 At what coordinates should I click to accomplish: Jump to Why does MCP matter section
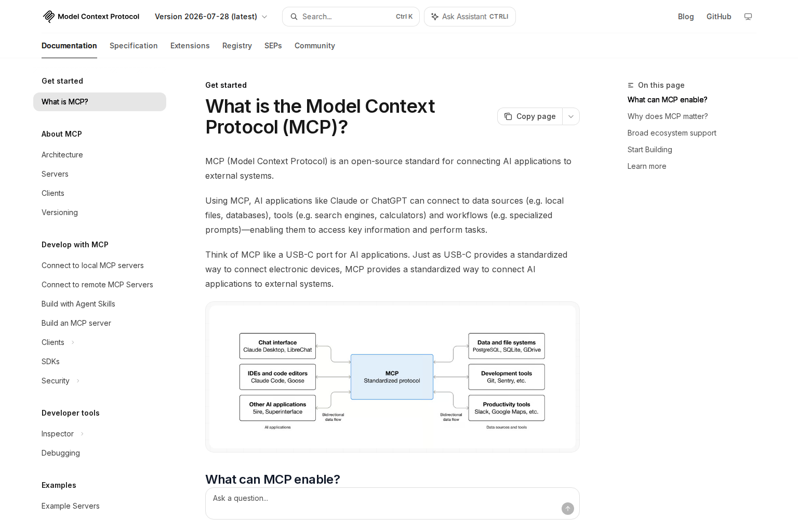(x=668, y=116)
